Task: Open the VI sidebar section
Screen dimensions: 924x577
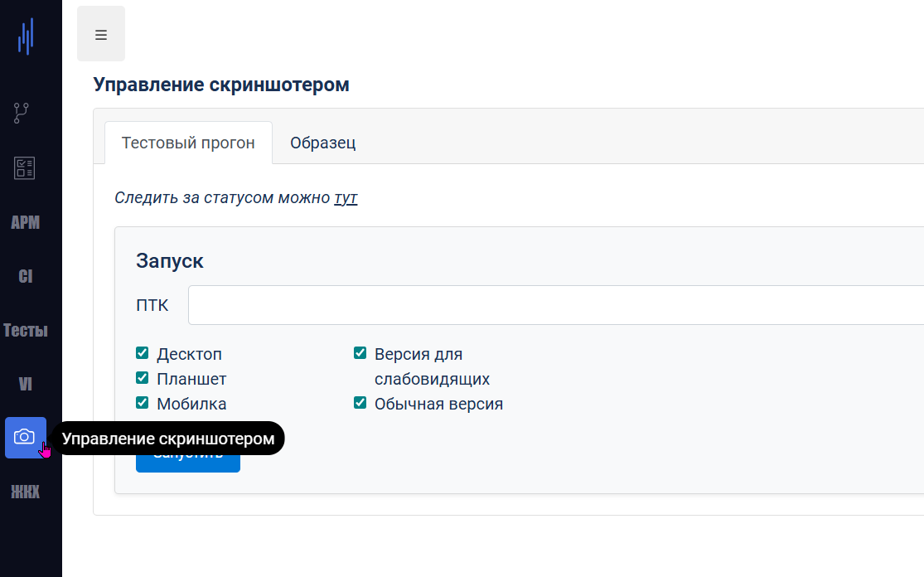Action: coord(26,385)
